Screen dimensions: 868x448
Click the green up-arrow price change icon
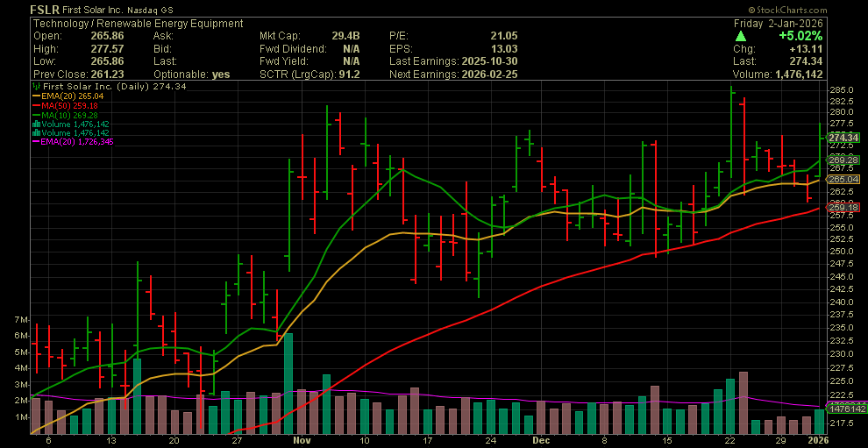coord(741,36)
